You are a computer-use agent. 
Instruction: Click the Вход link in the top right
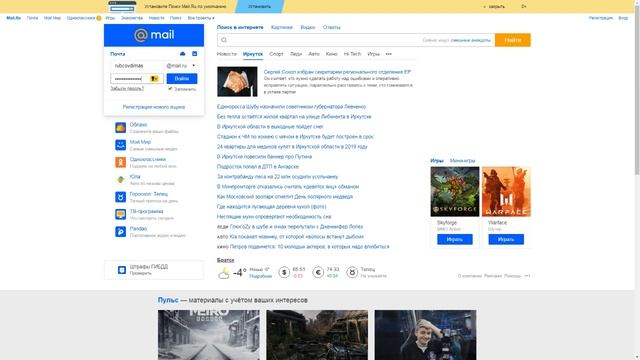point(623,18)
